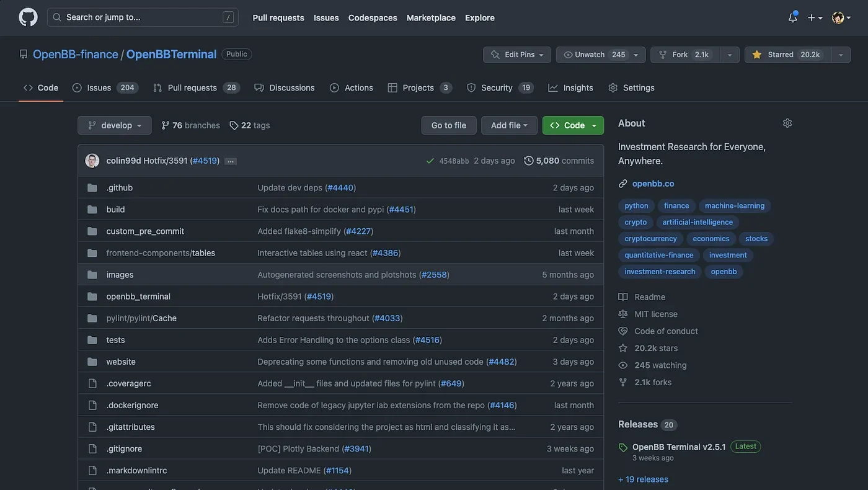Click colin99d's avatar thumbnail
The image size is (868, 490).
click(x=92, y=161)
